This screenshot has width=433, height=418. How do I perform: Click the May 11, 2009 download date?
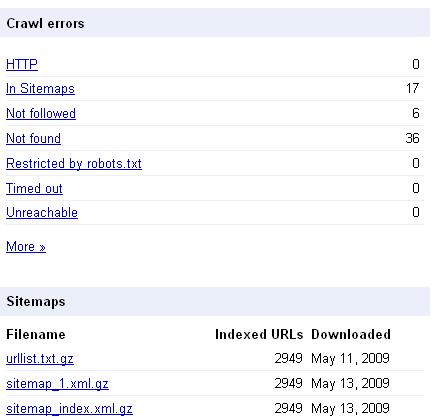pos(350,358)
